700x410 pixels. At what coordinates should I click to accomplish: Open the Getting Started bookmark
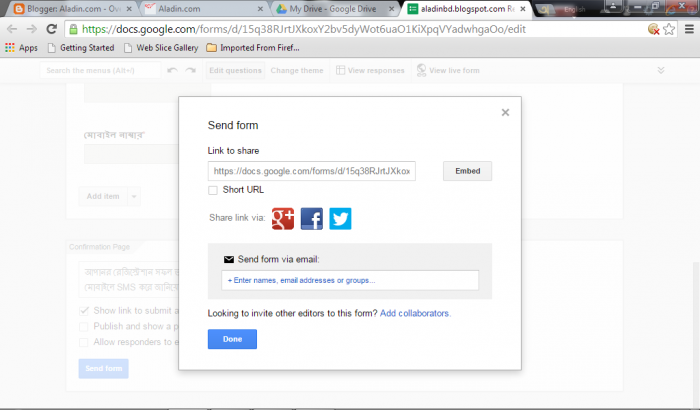81,48
